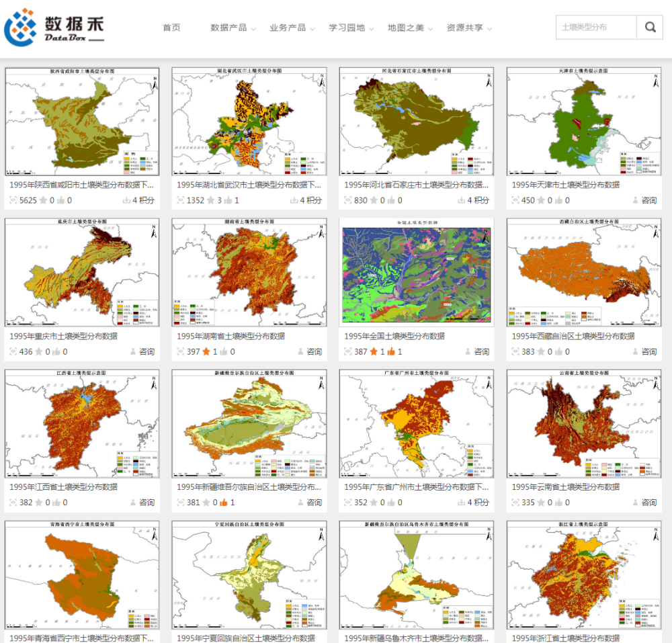Viewport: 672px width, 643px height.
Task: Click 咨询 on the 重庆市 card
Action: coord(146,351)
